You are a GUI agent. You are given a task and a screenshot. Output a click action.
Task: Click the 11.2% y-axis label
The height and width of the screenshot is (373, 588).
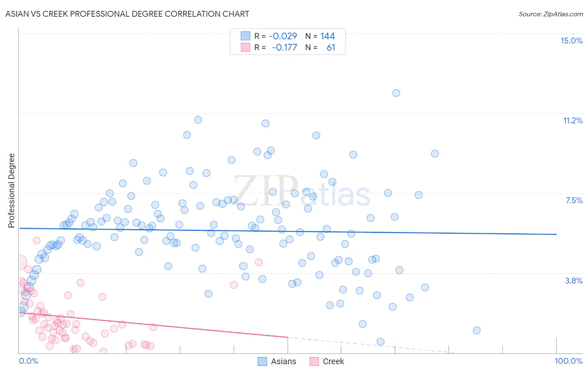(x=573, y=120)
